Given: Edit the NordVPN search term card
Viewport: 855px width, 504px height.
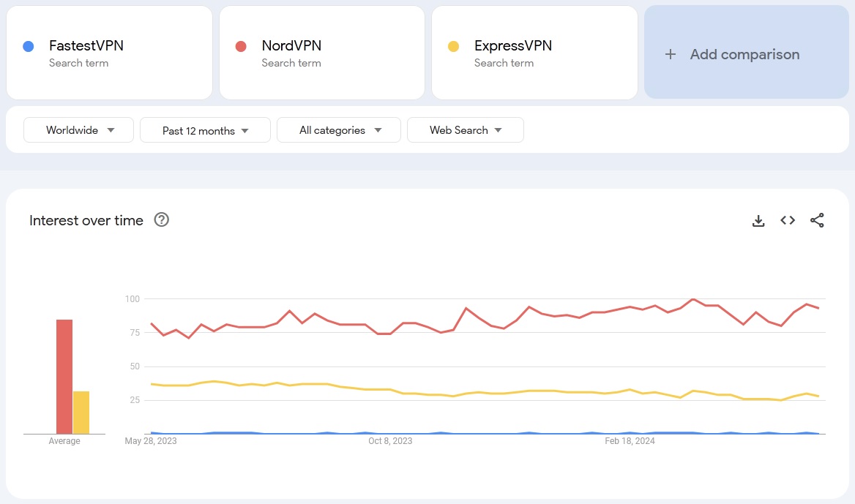Looking at the screenshot, I should pyautogui.click(x=321, y=53).
